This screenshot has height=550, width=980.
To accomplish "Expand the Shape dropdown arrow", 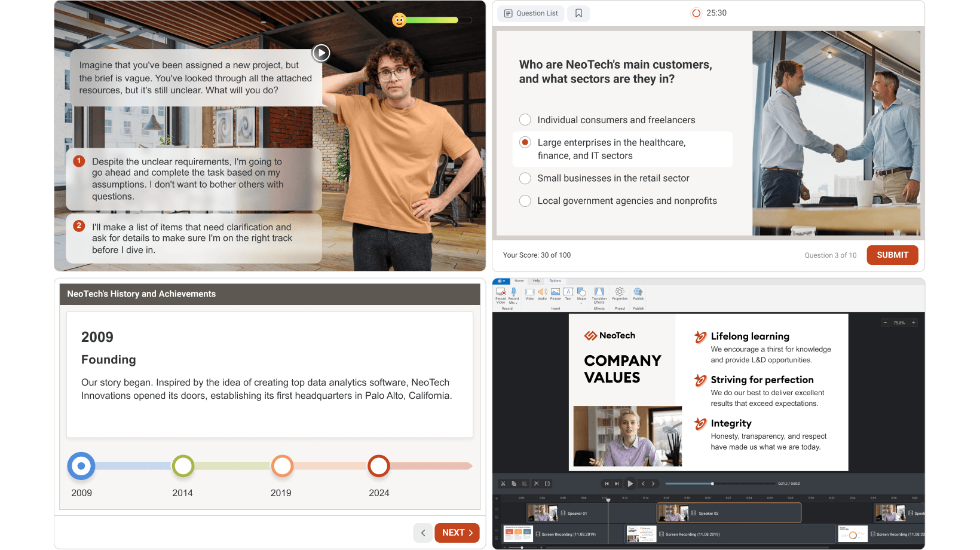I will pyautogui.click(x=581, y=303).
